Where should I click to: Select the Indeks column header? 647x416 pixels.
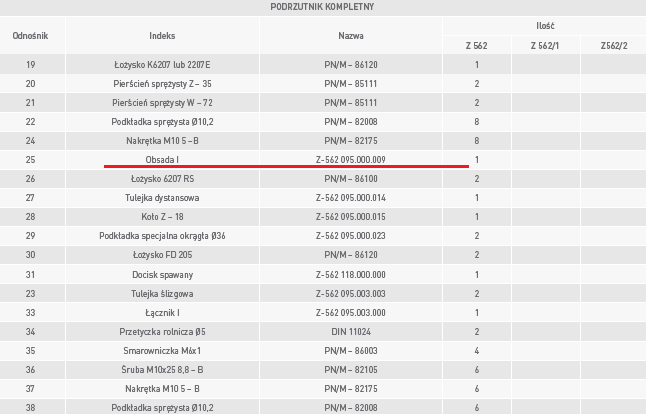(162, 35)
